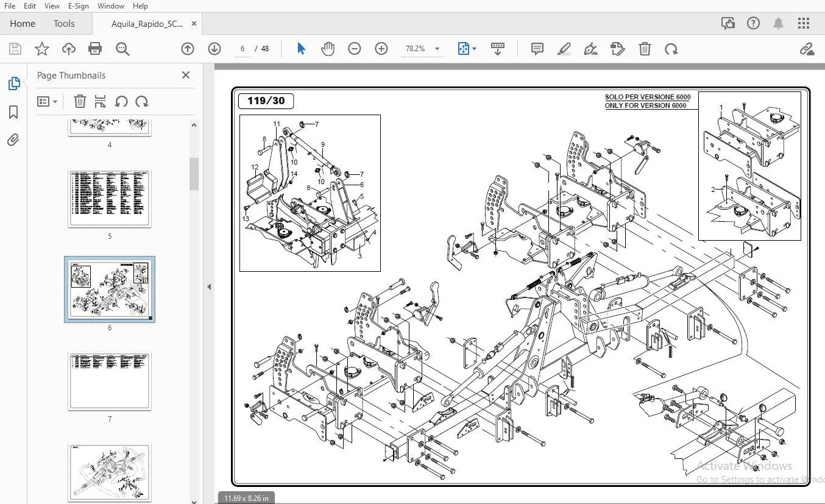Screen dimensions: 825x504
Task: Select page 5 thumbnail
Action: [x=110, y=199]
